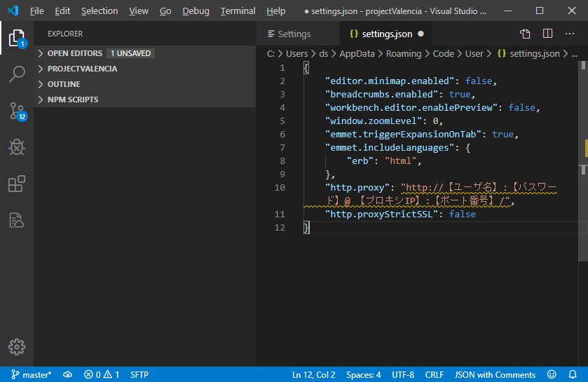Screen dimensions: 588x382
Task: Click the CRLF end-of-line selector
Action: (434, 375)
